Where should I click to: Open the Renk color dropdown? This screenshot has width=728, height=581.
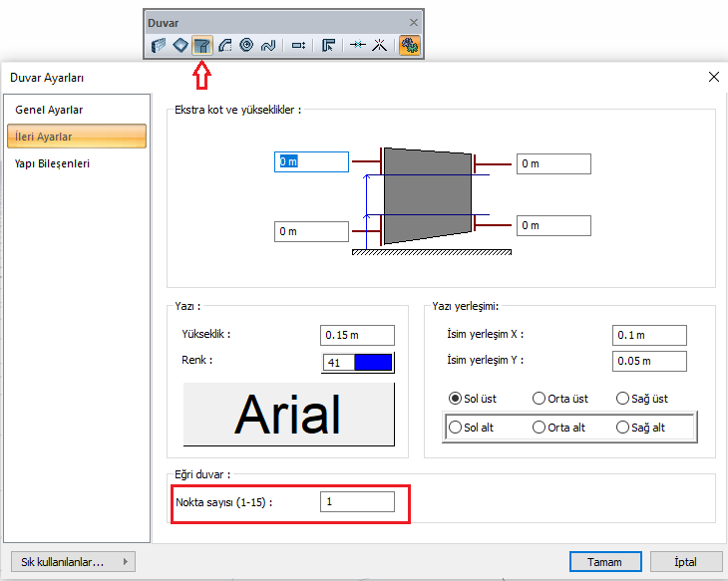point(358,363)
